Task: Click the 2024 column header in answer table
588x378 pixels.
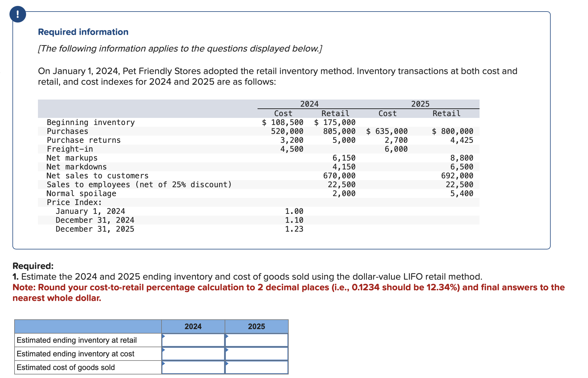Action: point(193,326)
